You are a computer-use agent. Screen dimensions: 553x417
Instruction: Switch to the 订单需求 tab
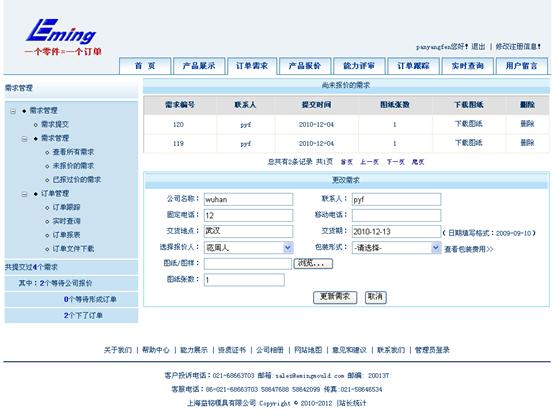[x=252, y=66]
